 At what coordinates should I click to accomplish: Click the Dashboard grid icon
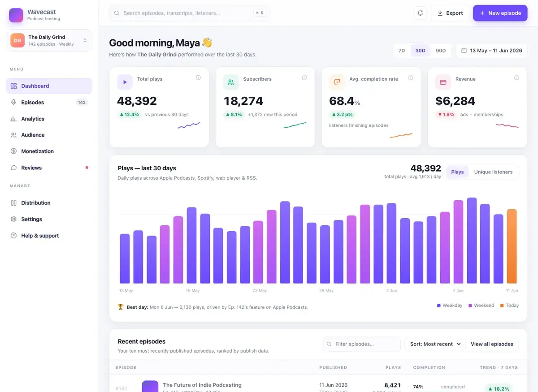[13, 86]
